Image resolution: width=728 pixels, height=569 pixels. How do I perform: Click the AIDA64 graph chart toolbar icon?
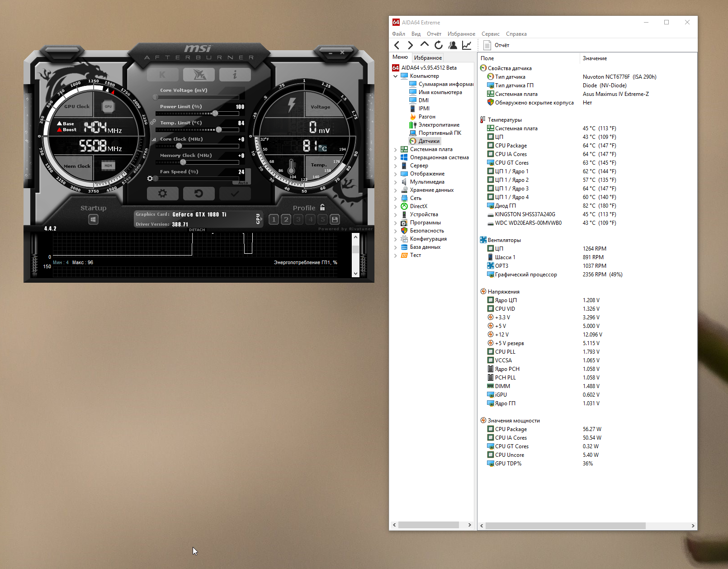(x=467, y=45)
